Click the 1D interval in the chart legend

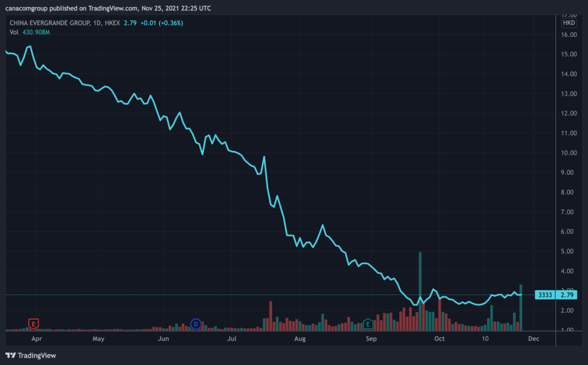click(97, 23)
